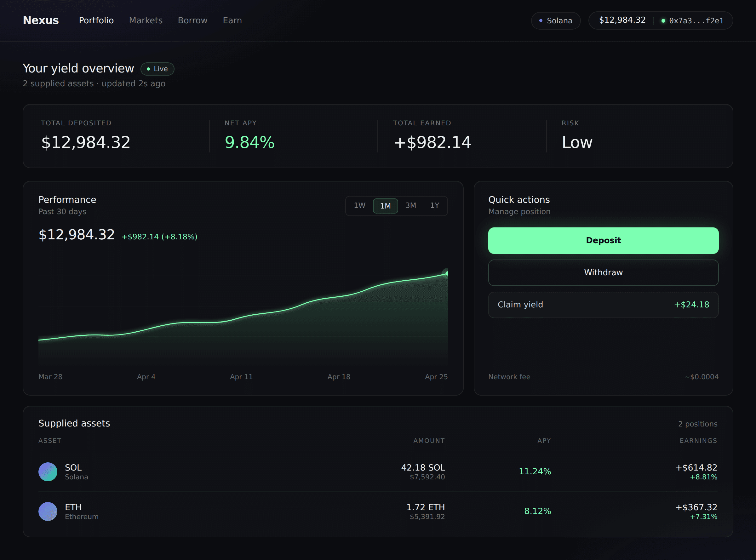Click the ETH APY 8.12%
This screenshot has width=756, height=560.
pos(538,511)
